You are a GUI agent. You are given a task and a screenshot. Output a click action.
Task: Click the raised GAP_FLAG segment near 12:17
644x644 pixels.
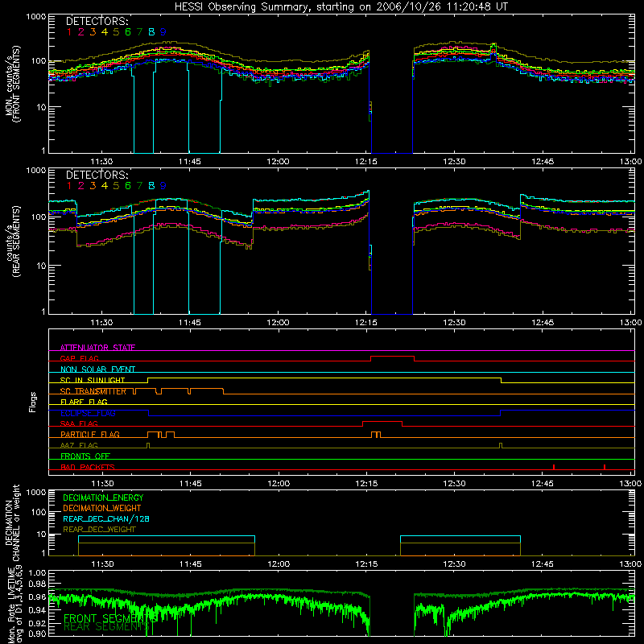coord(392,357)
